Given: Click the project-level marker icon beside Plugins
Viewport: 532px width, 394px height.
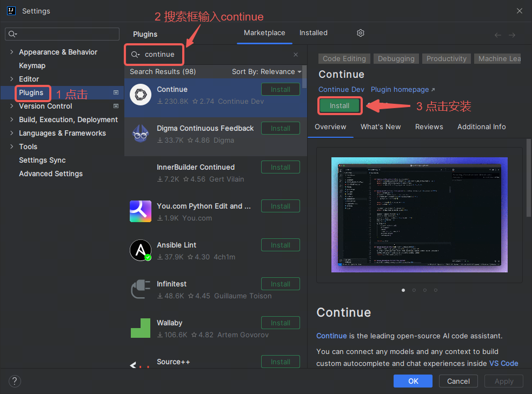Looking at the screenshot, I should coord(116,92).
